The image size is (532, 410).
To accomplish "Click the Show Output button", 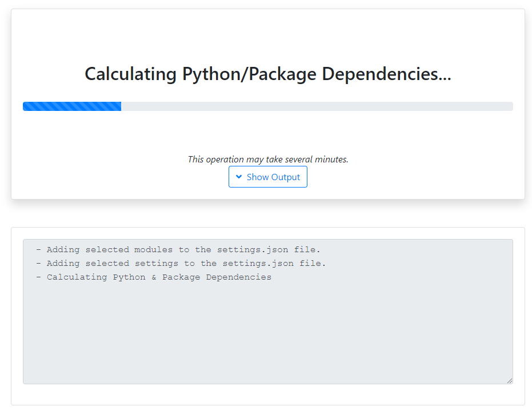I will click(x=267, y=177).
